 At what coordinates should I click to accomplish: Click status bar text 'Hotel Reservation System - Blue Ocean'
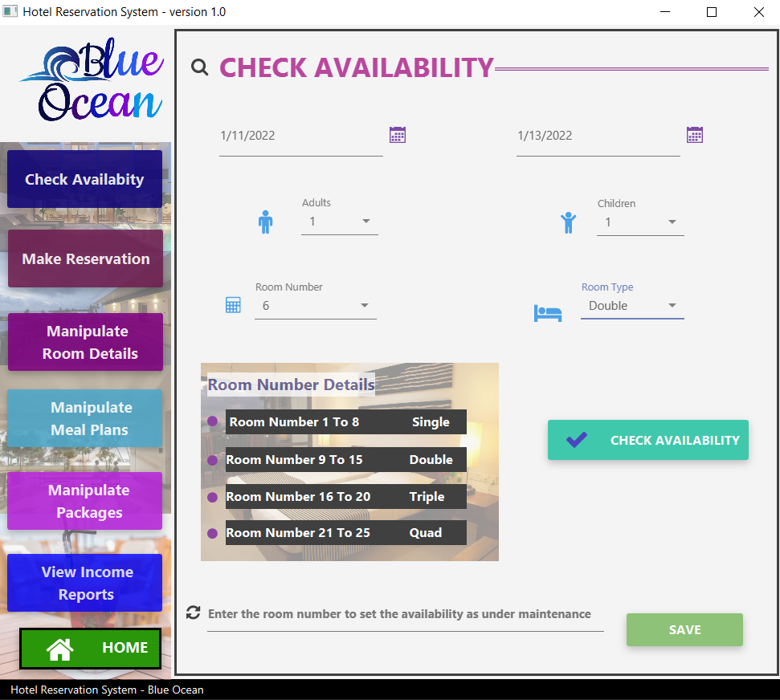coord(107,690)
